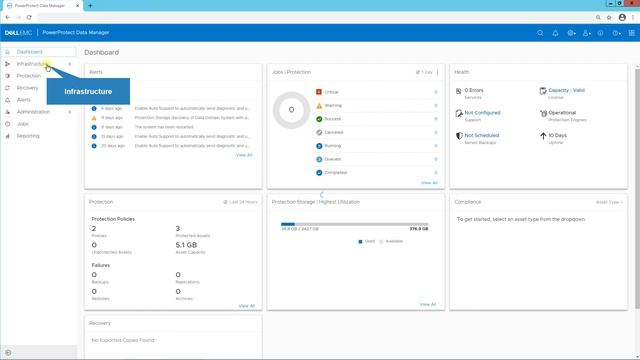Click the Success jobs status row
This screenshot has height=360, width=640.
[x=377, y=119]
